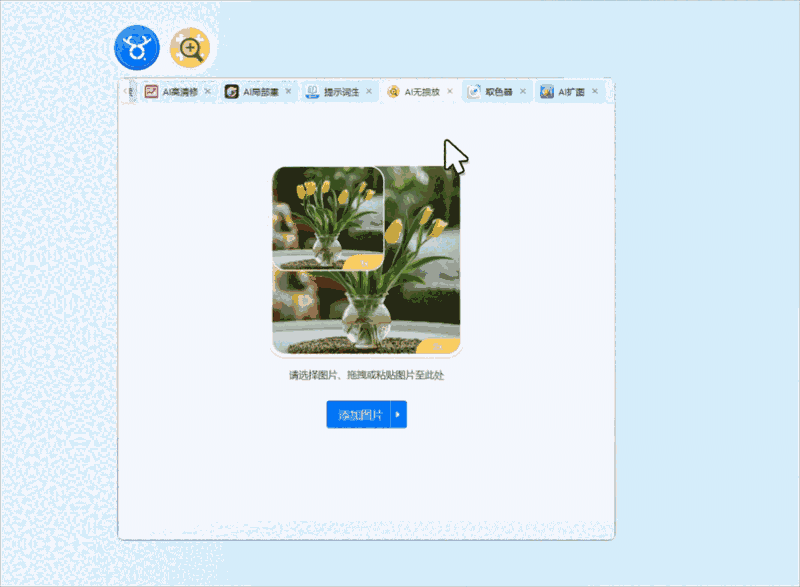The height and width of the screenshot is (587, 800).
Task: Click the 请选择图片 drop hint text
Action: coord(366,375)
